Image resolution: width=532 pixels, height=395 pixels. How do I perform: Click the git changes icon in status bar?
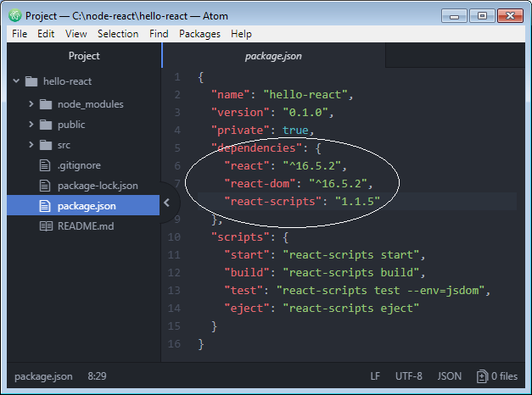click(x=482, y=376)
